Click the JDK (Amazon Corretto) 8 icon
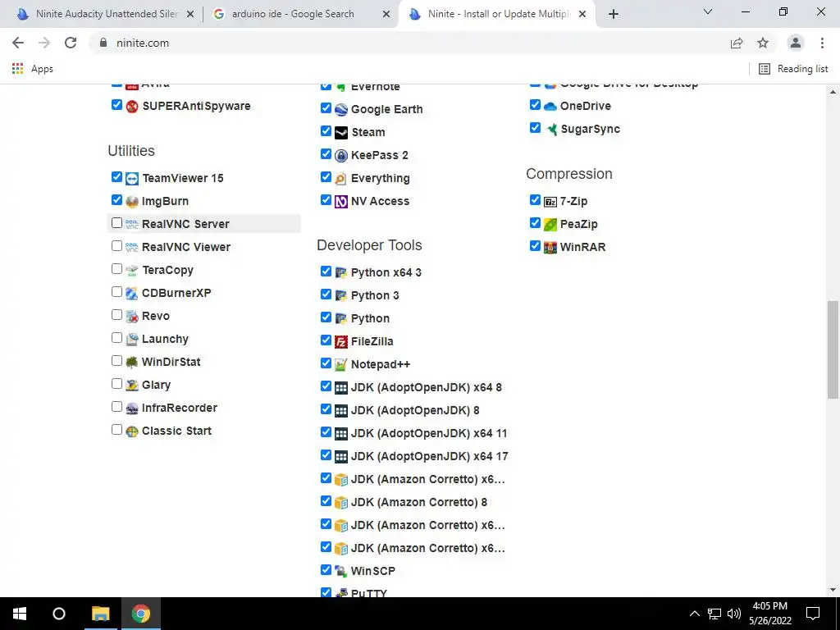This screenshot has height=630, width=840. click(x=341, y=503)
